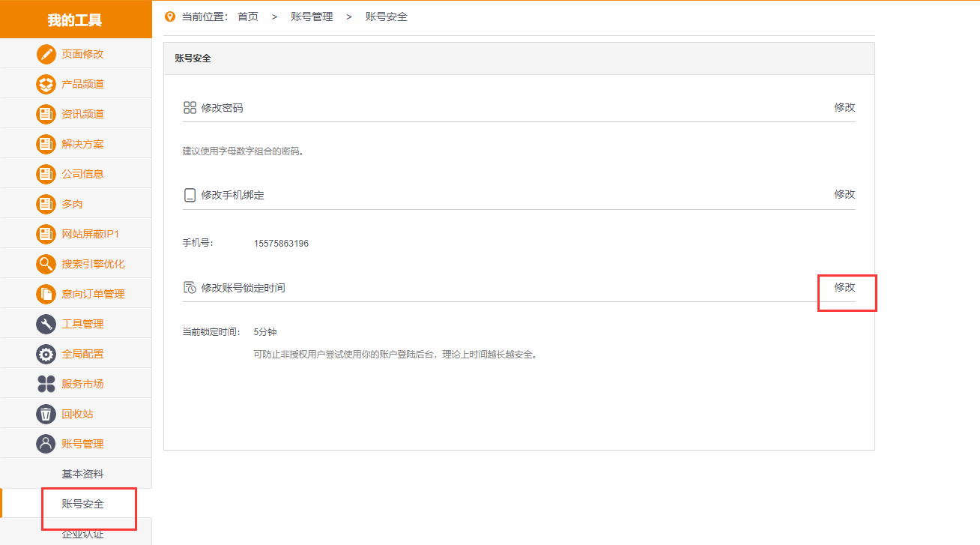Click the 可防止非授权用户 description text
This screenshot has width=980, height=545.
click(x=396, y=355)
